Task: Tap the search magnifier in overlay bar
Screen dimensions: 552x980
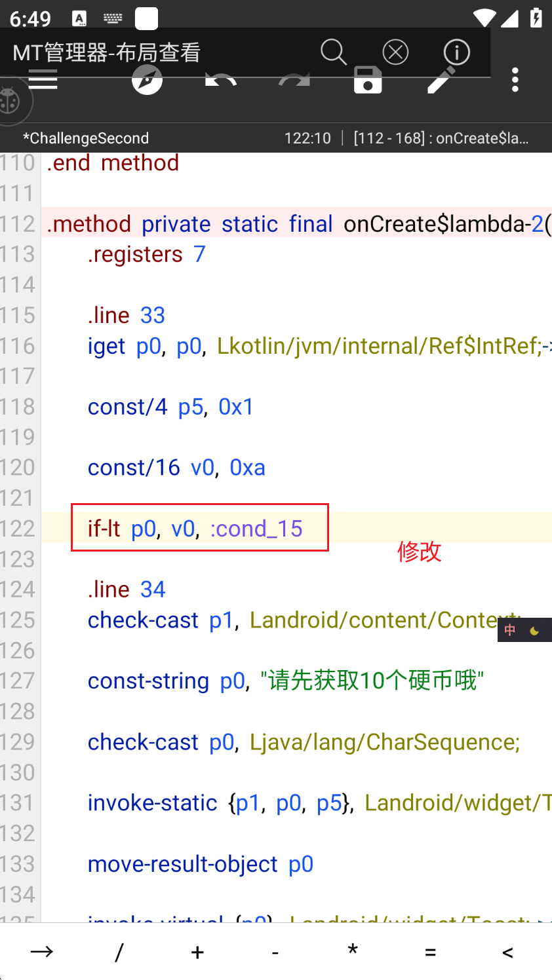Action: 333,52
